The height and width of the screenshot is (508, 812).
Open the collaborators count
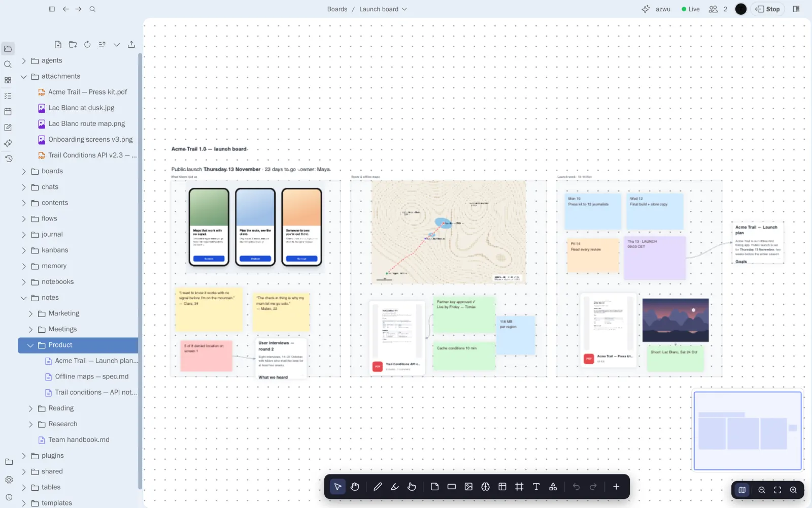point(718,9)
